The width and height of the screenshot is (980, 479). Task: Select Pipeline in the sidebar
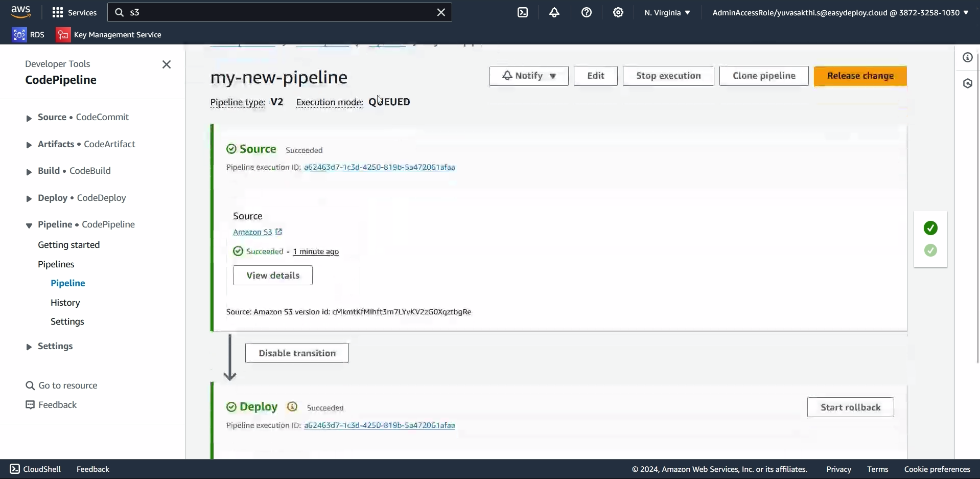(68, 283)
